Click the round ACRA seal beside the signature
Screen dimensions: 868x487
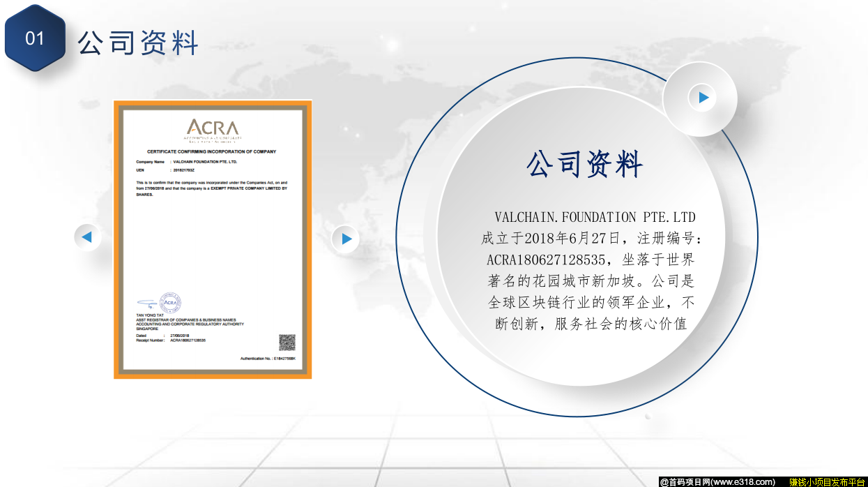coord(170,303)
